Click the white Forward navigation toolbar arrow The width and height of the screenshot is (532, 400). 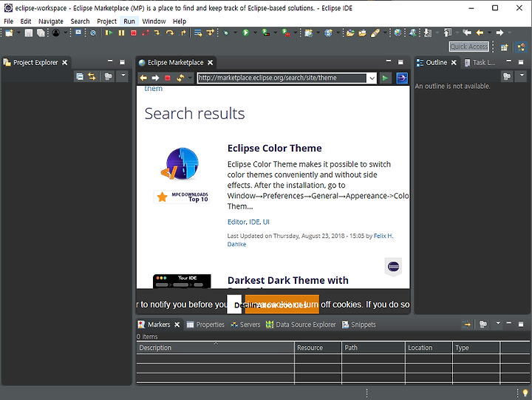pyautogui.click(x=499, y=33)
